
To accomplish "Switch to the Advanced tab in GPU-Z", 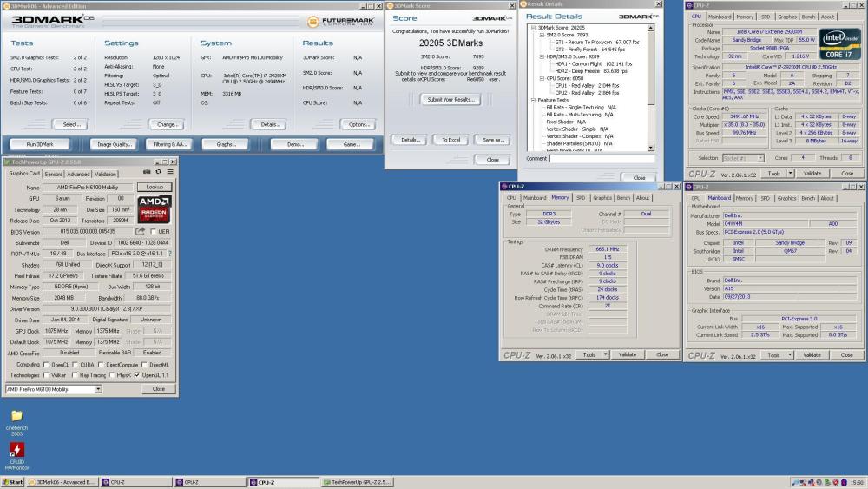I will (x=78, y=174).
